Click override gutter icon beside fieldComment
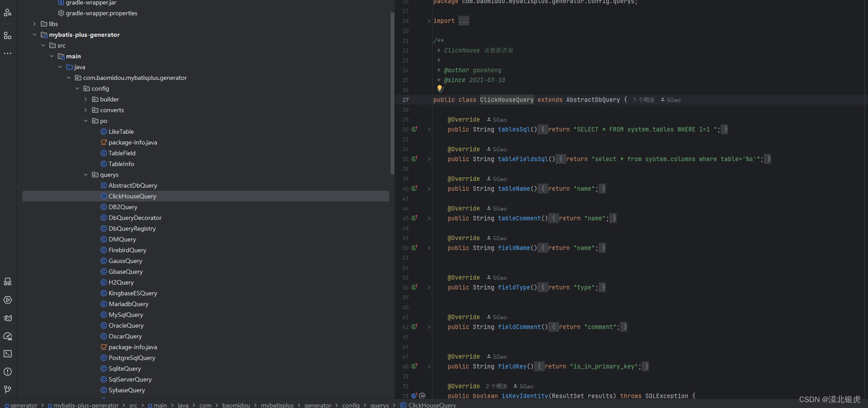868x408 pixels. click(x=414, y=327)
